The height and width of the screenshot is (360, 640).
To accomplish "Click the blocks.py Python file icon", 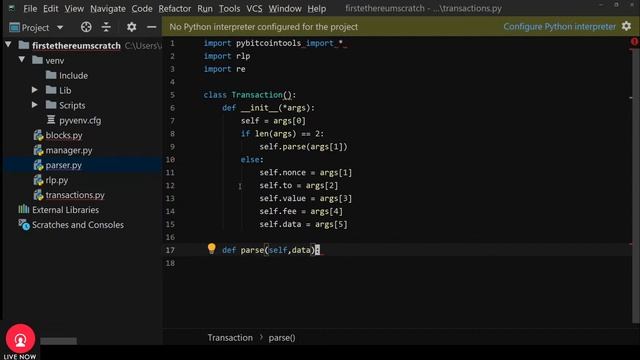I will tap(38, 136).
